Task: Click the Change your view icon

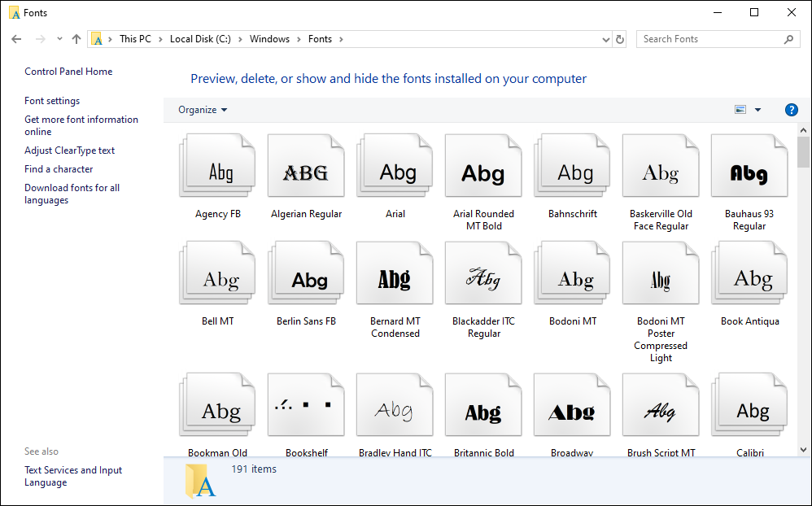Action: pos(740,110)
